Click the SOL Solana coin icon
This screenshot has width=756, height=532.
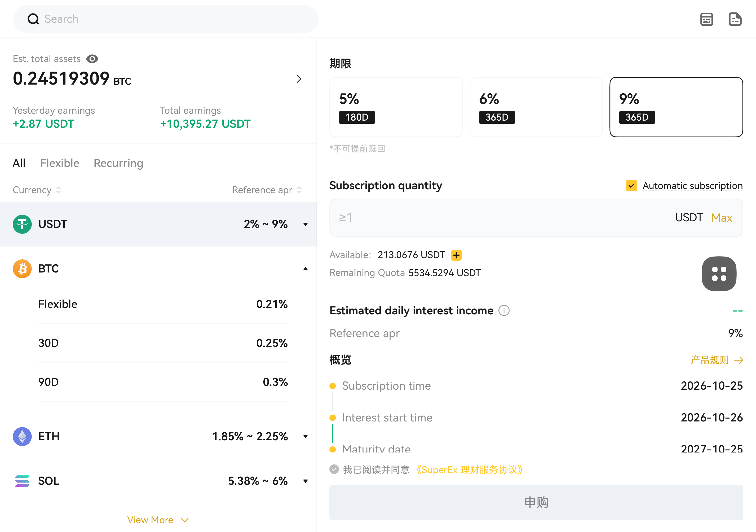pos(22,481)
